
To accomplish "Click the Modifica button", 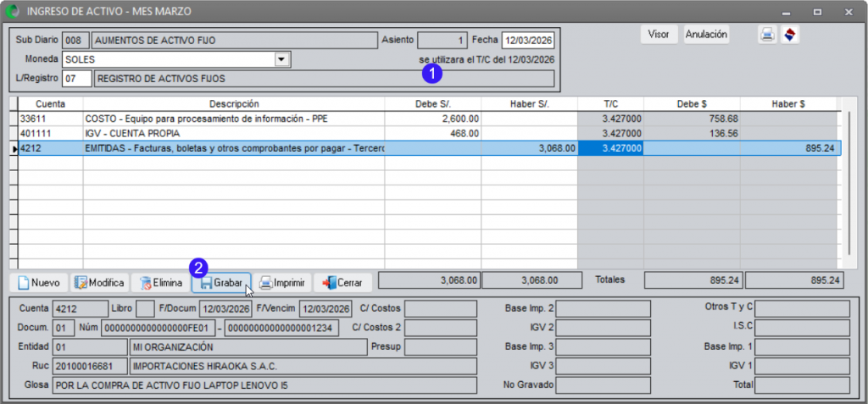I will 99,283.
